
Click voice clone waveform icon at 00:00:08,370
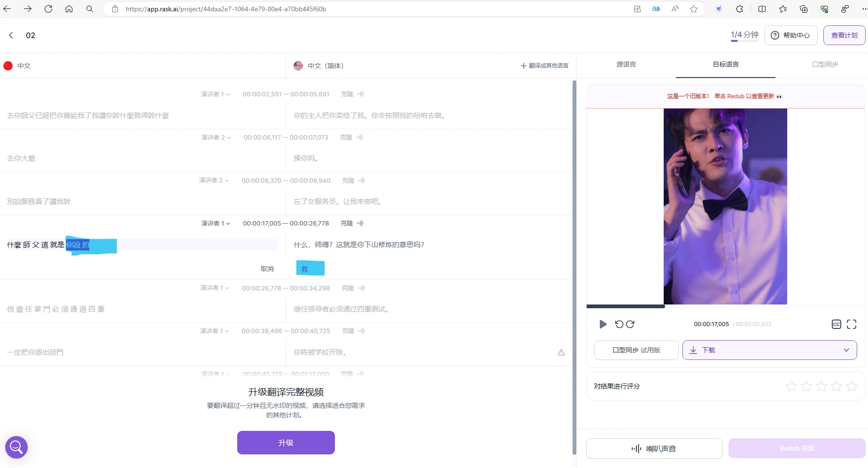pos(362,180)
